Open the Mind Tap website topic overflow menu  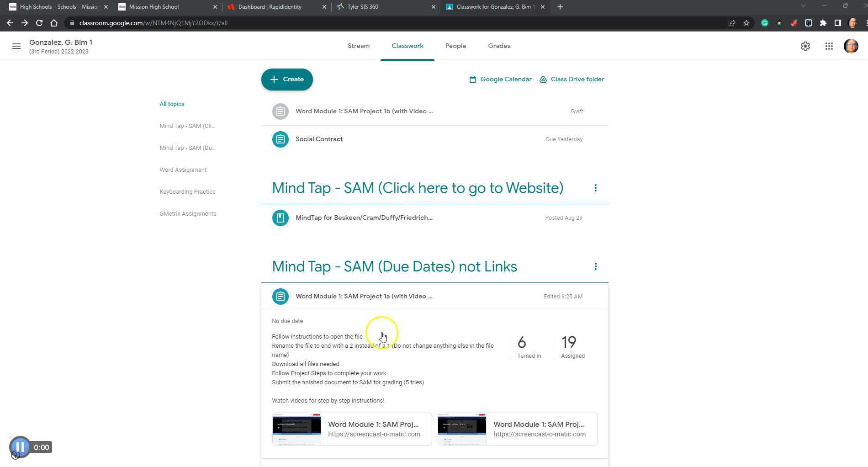596,188
